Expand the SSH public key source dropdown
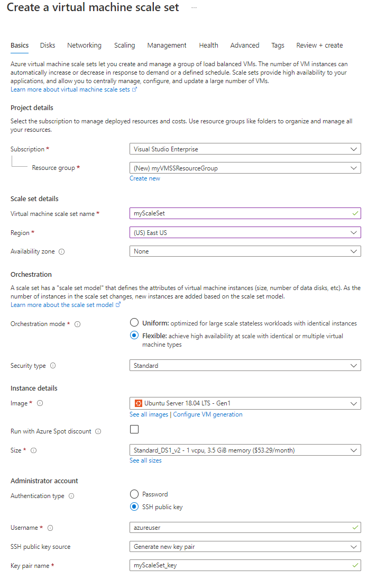Screen dimensions: 377x588 point(245,546)
